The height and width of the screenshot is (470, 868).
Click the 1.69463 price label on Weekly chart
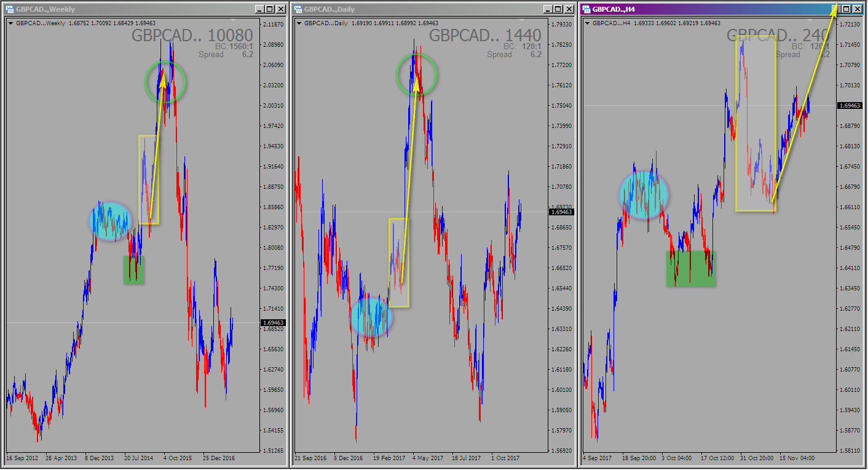coord(273,322)
